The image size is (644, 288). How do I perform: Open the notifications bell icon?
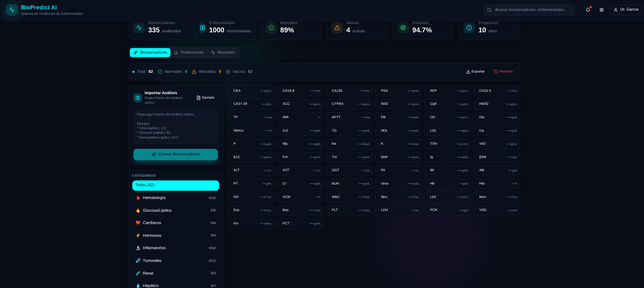[588, 10]
